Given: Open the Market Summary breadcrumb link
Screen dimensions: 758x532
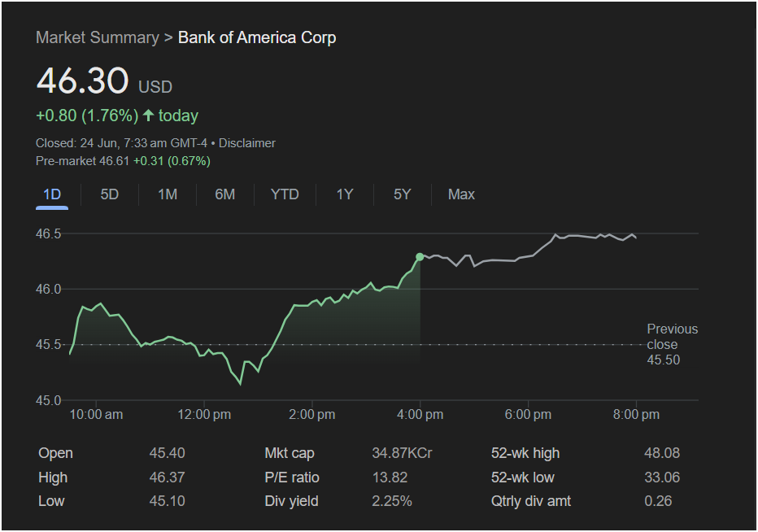Looking at the screenshot, I should coord(97,37).
